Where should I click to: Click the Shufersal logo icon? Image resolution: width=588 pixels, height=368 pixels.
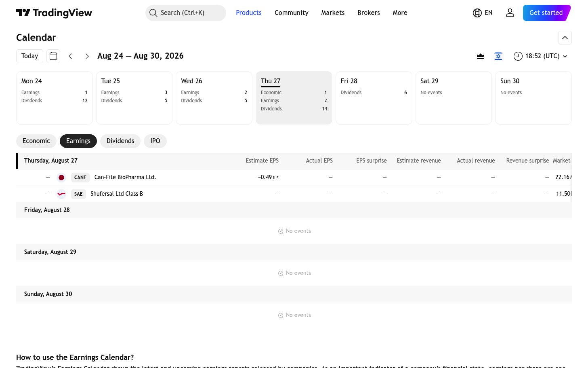pos(61,194)
